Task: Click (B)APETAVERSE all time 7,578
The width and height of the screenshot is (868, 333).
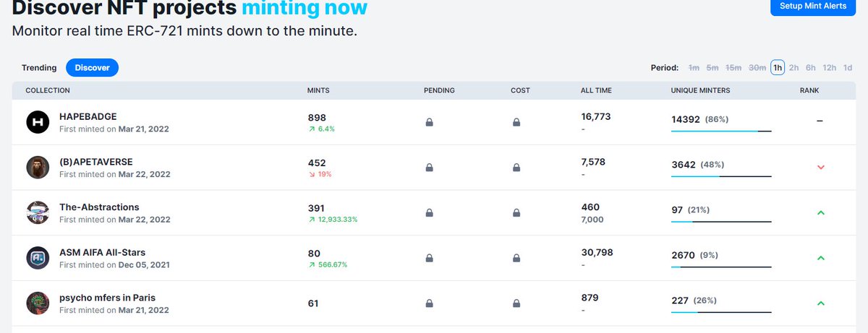Action: click(593, 162)
